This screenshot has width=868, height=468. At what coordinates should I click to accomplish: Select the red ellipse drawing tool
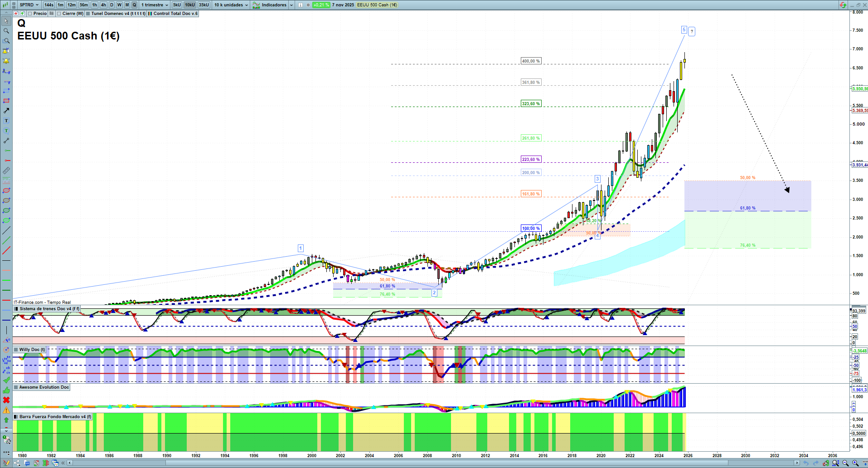[6, 190]
